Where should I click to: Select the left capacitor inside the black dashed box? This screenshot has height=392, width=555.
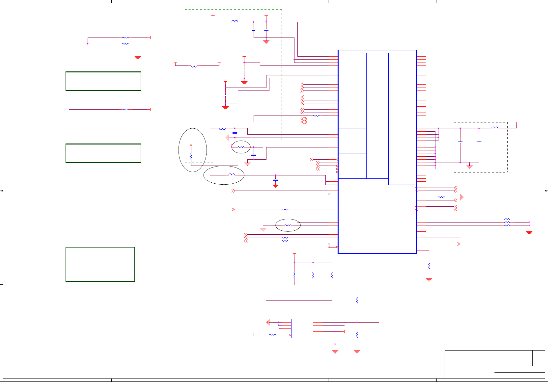[460, 142]
